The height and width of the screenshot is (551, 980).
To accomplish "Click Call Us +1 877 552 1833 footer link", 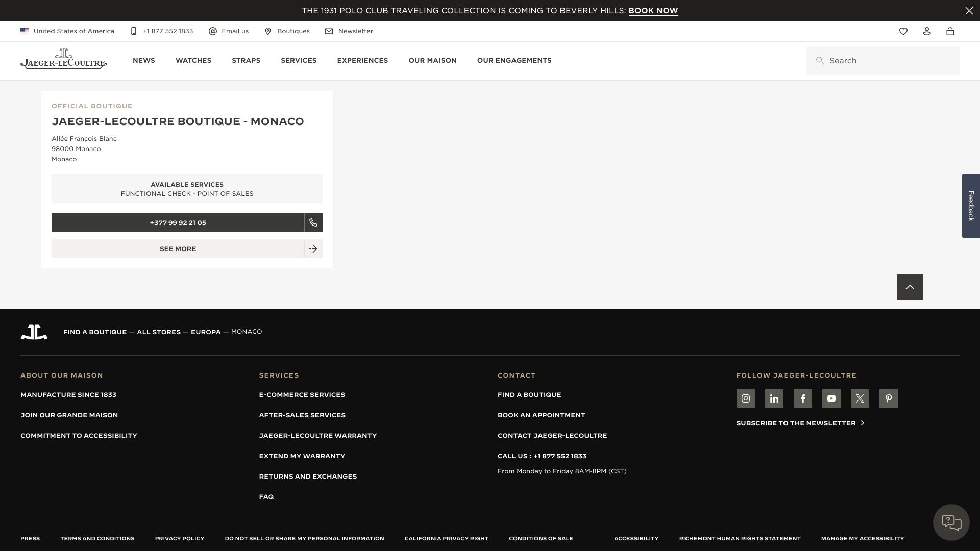I will 542,456.
